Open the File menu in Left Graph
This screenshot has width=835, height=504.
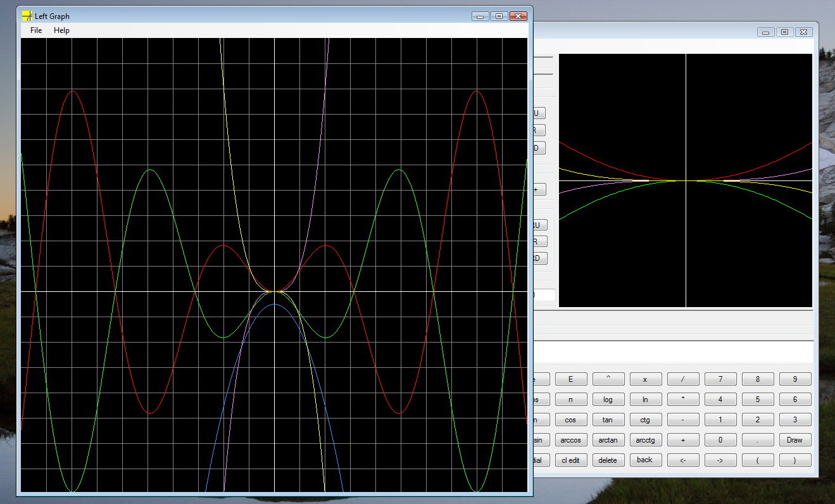(36, 30)
